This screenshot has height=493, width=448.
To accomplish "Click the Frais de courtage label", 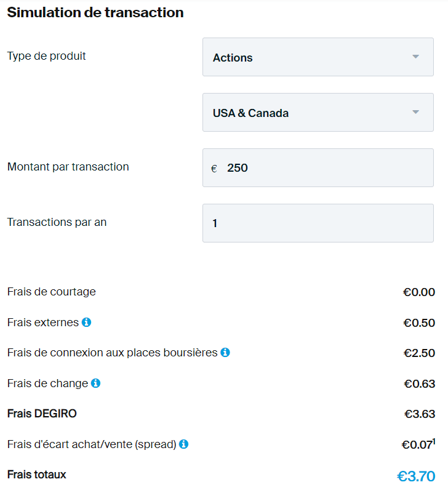I will [52, 292].
